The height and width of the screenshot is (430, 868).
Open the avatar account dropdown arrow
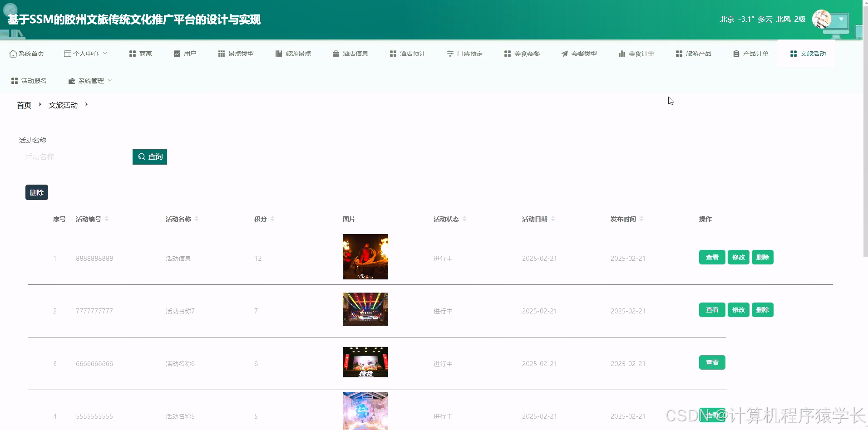pos(841,20)
